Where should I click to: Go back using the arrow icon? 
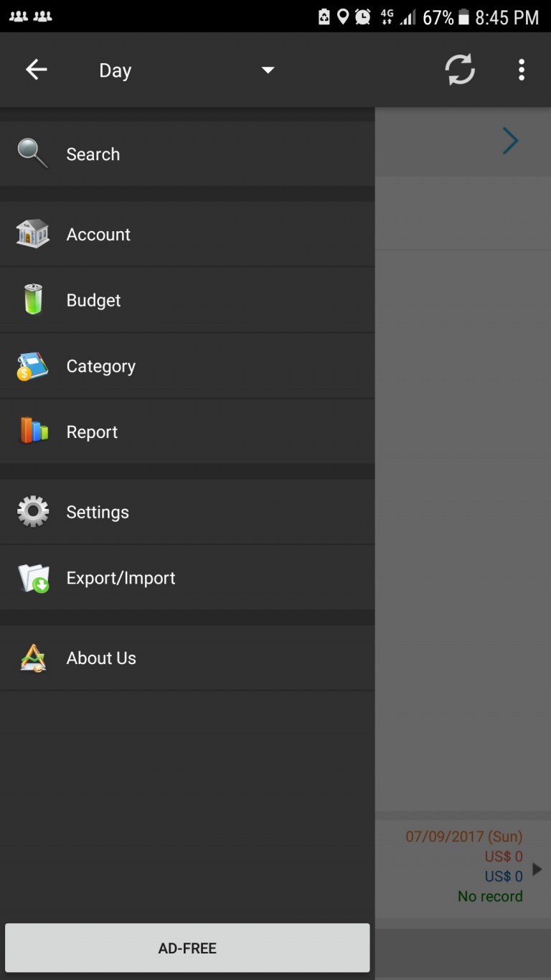[x=35, y=70]
